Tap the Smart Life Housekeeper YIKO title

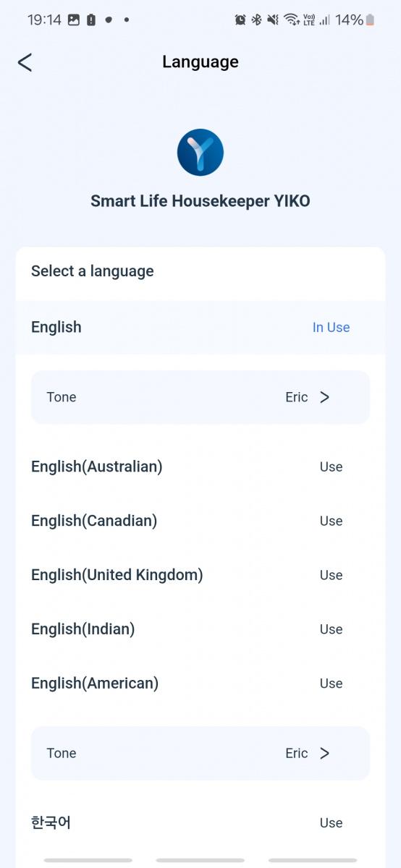coord(200,201)
